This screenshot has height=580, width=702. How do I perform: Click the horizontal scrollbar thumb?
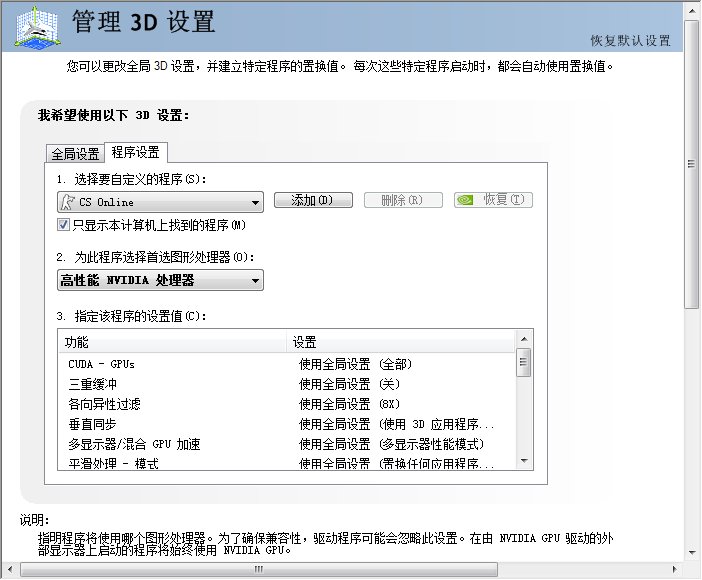click(x=259, y=569)
